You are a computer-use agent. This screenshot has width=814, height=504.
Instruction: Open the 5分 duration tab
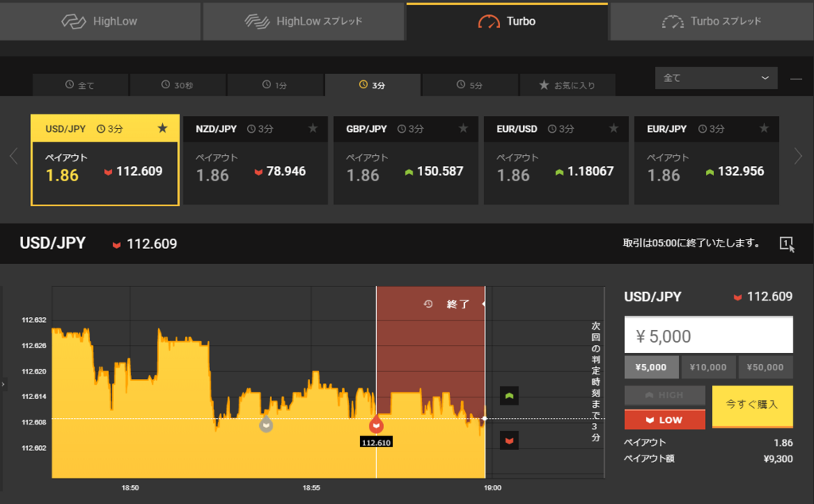click(x=469, y=85)
